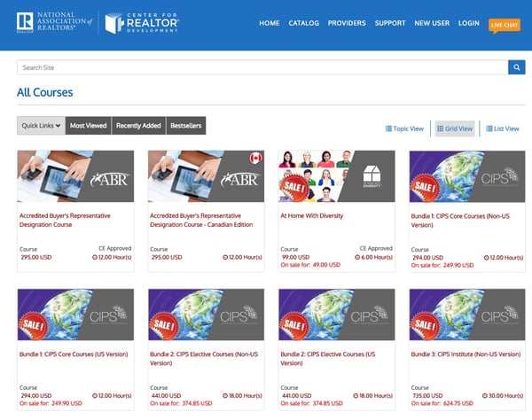Open Accredited Buyer's Representative Canadian Edition course
The height and width of the screenshot is (420, 532).
pyautogui.click(x=206, y=176)
